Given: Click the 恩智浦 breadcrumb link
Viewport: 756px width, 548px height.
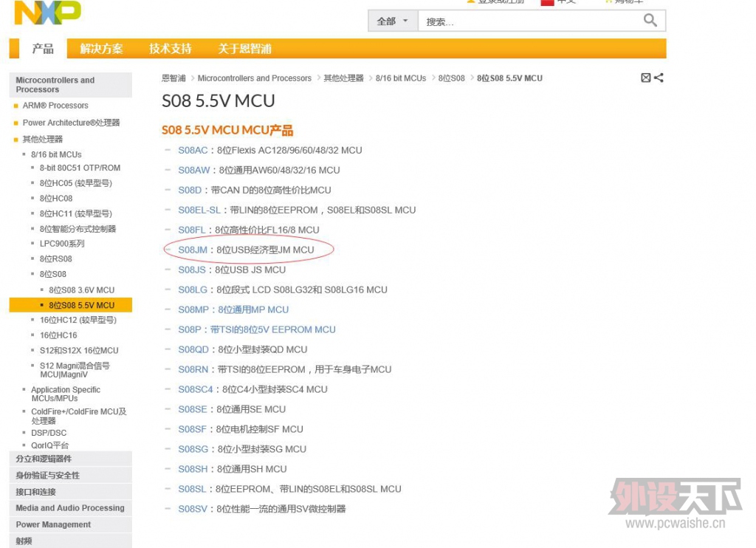Looking at the screenshot, I should click(173, 78).
